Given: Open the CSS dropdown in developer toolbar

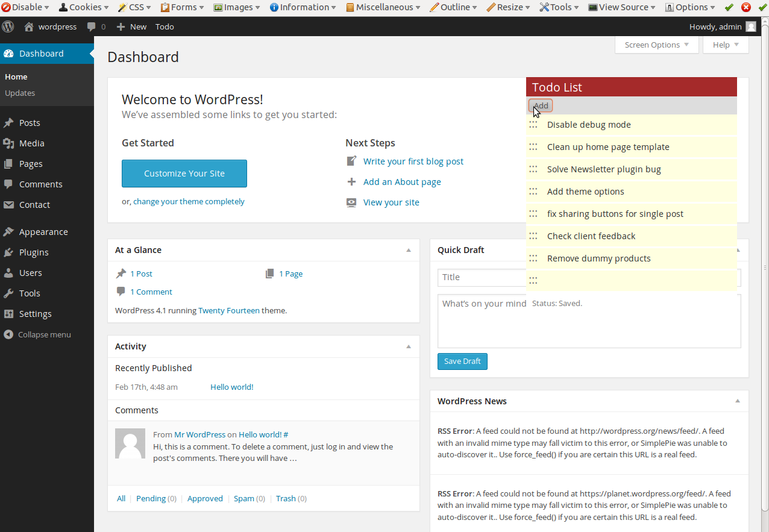Looking at the screenshot, I should [134, 7].
